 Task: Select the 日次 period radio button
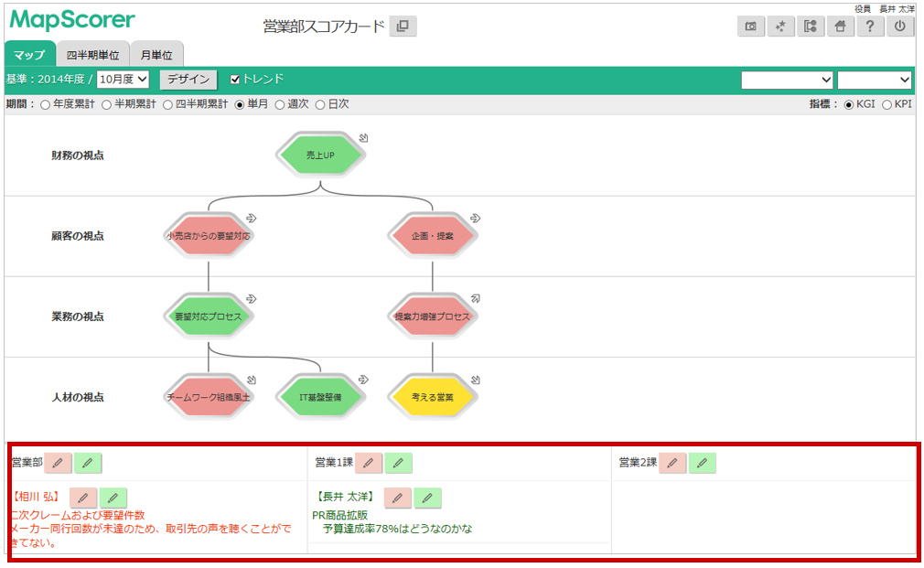[x=320, y=105]
